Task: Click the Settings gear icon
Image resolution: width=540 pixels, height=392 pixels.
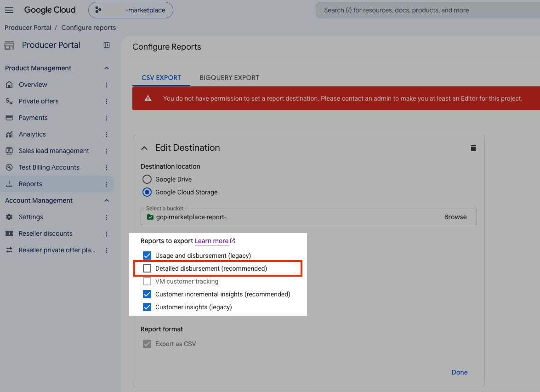Action: pyautogui.click(x=9, y=217)
